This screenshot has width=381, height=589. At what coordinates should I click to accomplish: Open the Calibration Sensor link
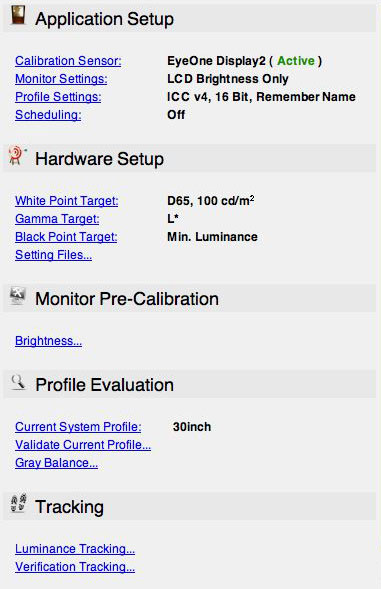tap(68, 61)
